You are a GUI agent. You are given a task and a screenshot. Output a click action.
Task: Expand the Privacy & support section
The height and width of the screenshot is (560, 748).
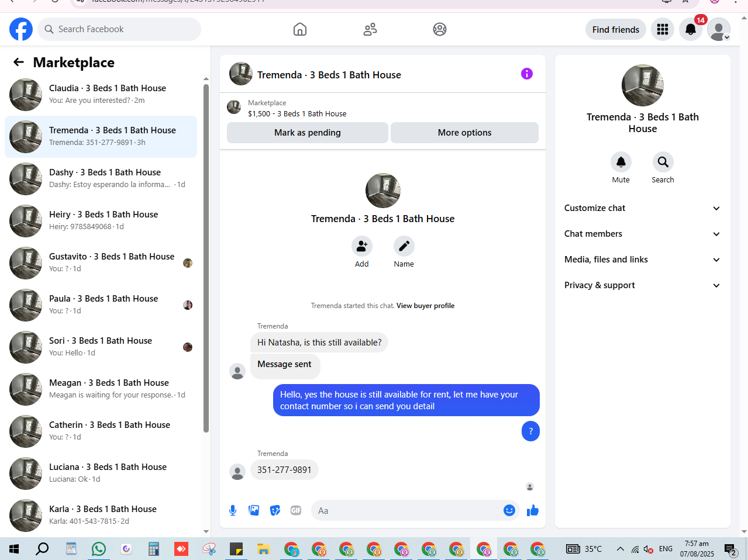tap(642, 285)
